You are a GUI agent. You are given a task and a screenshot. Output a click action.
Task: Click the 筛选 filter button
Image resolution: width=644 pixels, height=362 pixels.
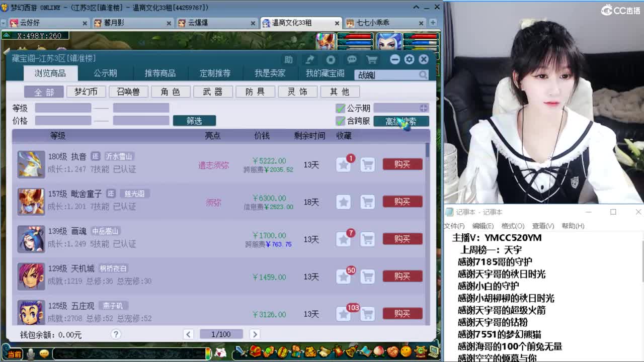(x=194, y=121)
